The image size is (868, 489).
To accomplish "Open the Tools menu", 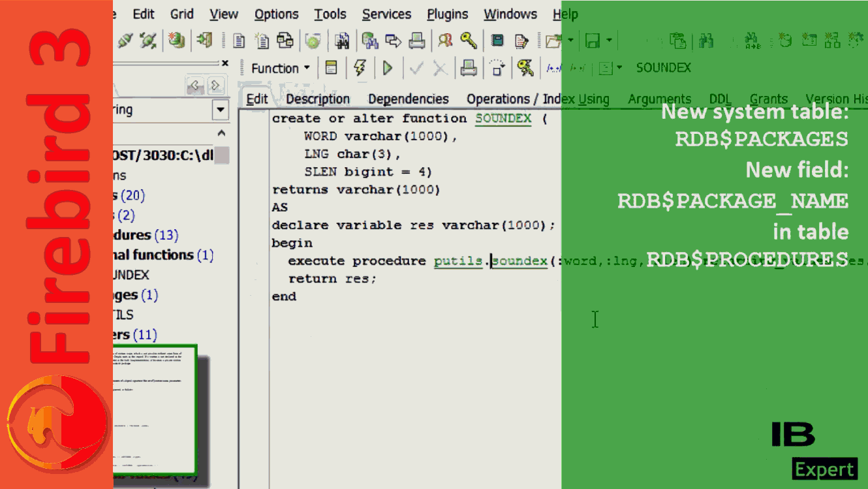I will click(x=330, y=14).
